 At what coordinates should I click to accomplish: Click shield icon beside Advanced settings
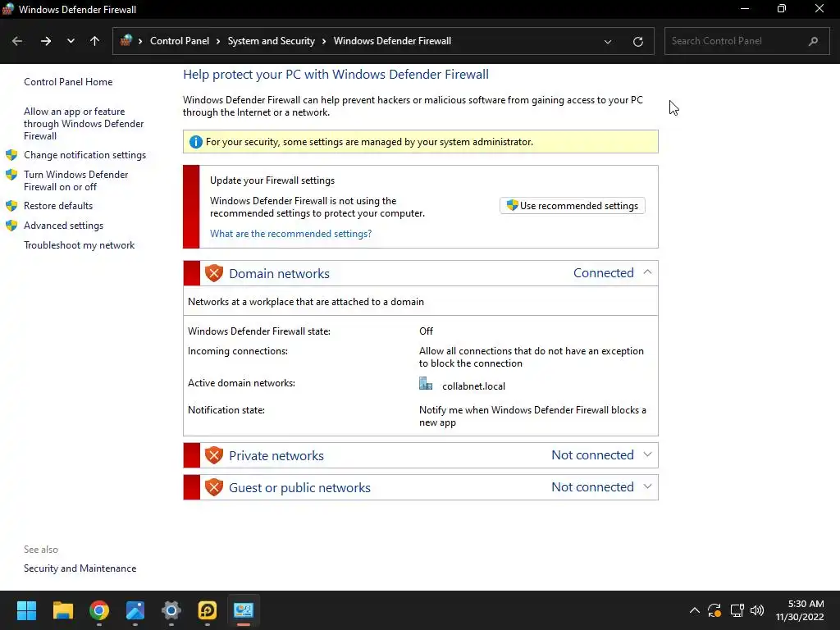(11, 226)
